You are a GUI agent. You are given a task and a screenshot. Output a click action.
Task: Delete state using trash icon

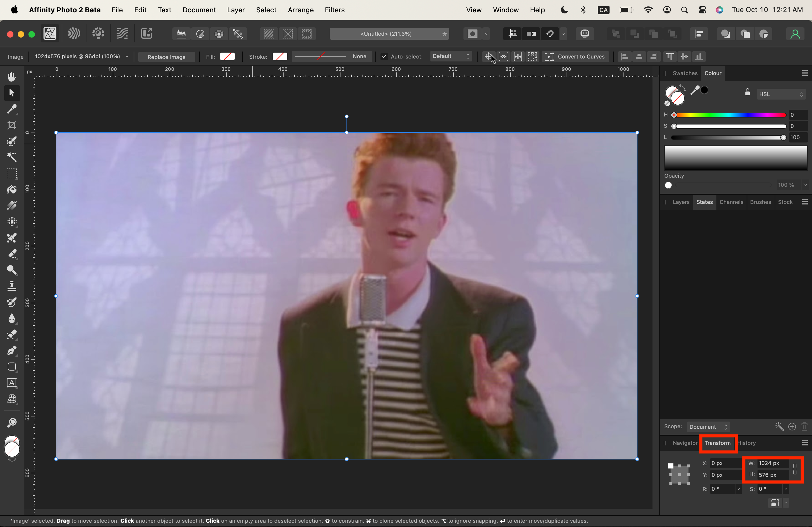804,427
